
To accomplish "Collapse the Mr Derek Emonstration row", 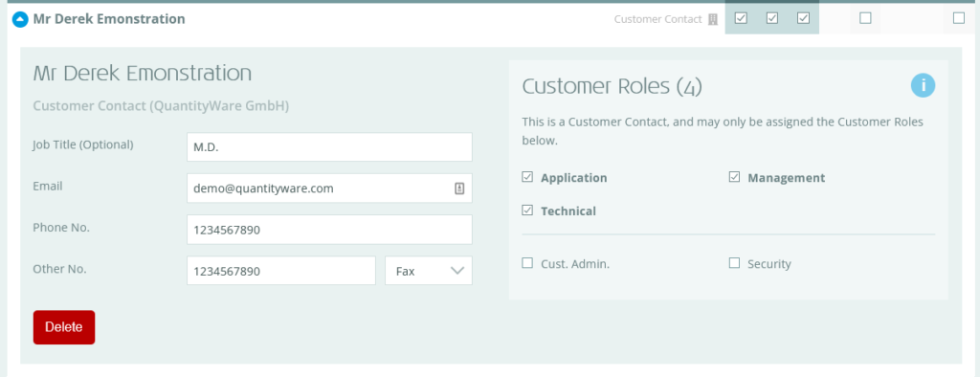I will 21,19.
